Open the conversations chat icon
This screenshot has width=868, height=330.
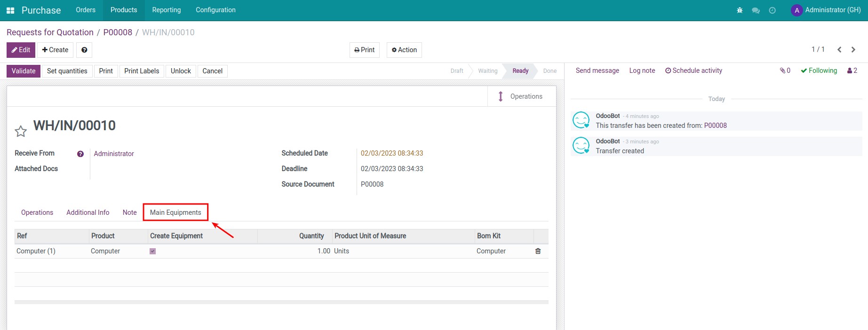tap(756, 10)
